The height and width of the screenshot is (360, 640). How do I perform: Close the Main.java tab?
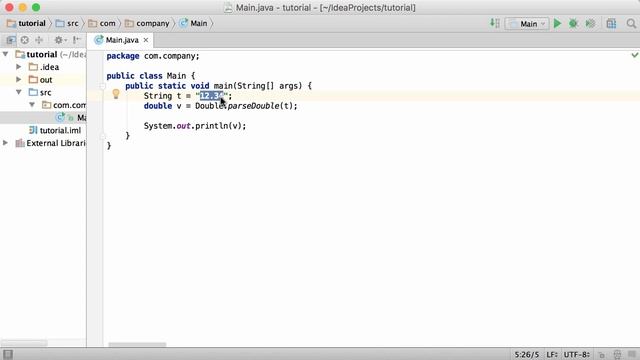pyautogui.click(x=146, y=40)
